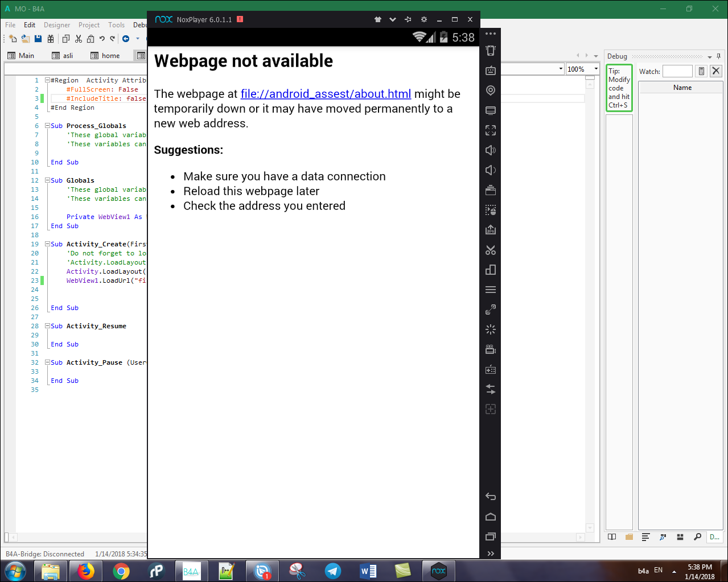Collapse the Sub Globals code block
728x582 pixels.
tap(48, 180)
